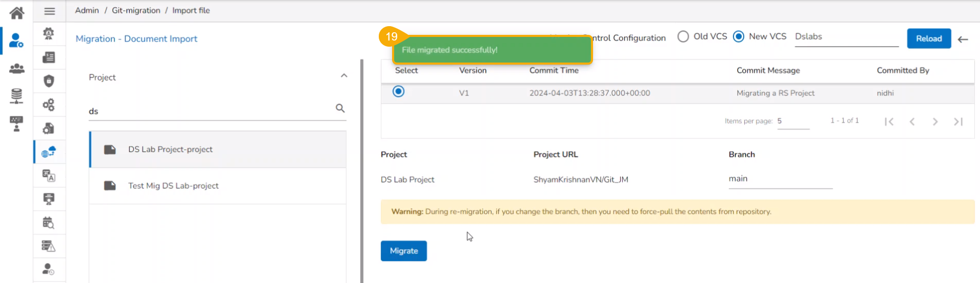Click the Commit Message column header

tap(768, 70)
